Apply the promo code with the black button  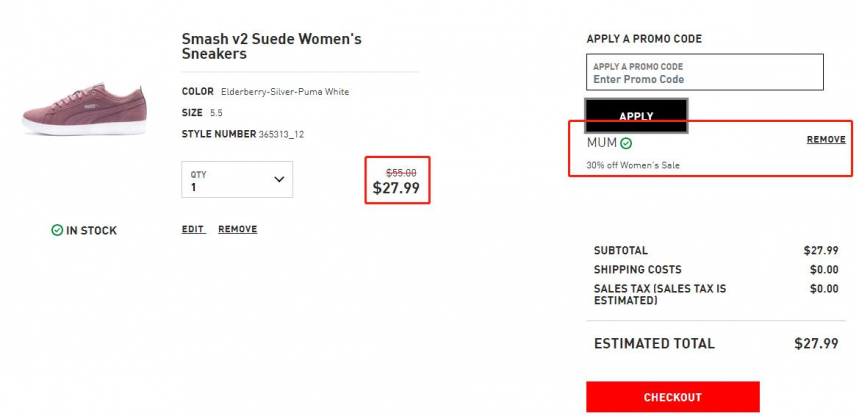click(636, 116)
